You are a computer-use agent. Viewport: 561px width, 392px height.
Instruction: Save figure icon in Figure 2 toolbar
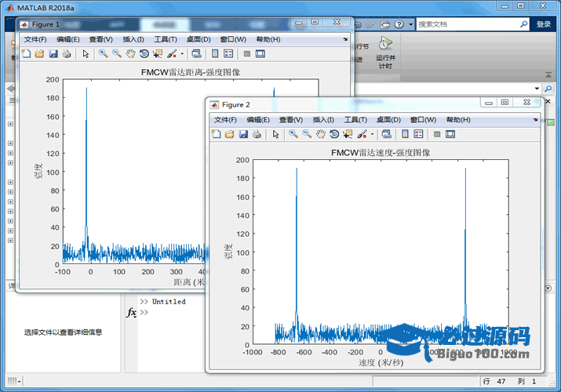click(243, 134)
